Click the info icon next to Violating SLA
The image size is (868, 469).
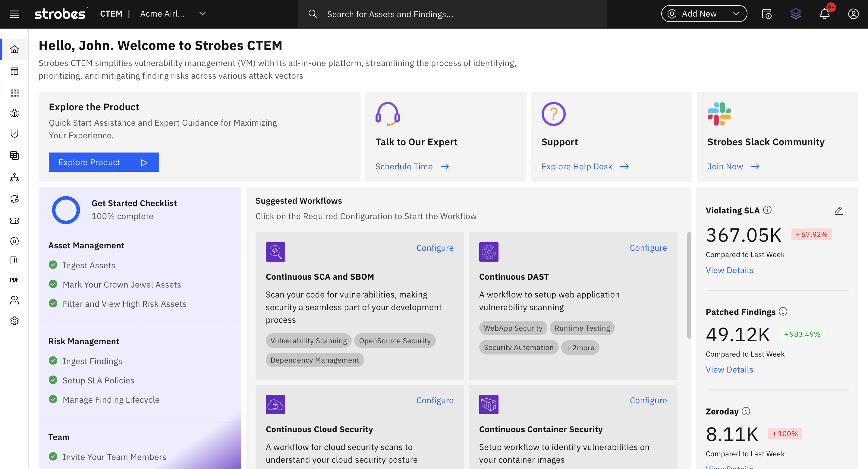pos(767,210)
